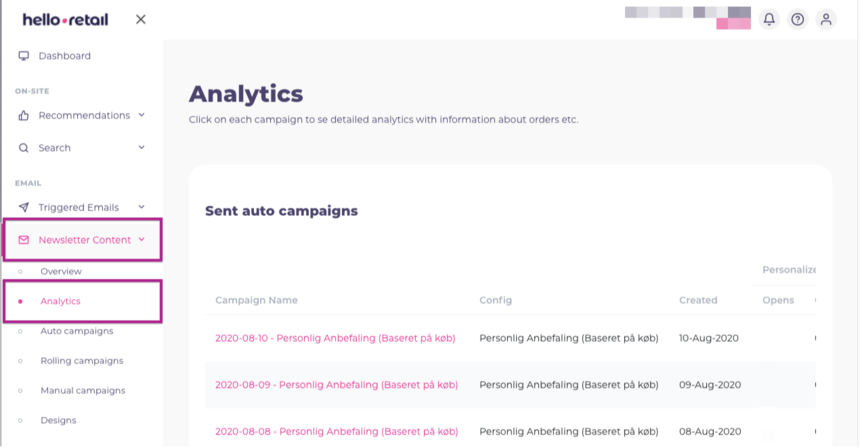Go to Overview in sidebar
This screenshot has height=448, width=860.
click(61, 271)
